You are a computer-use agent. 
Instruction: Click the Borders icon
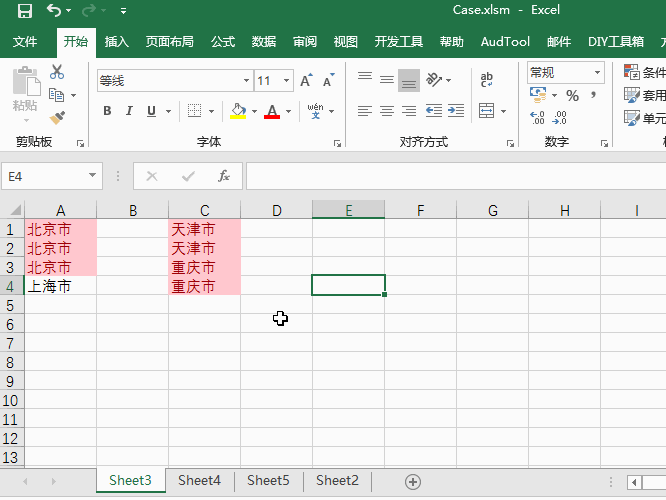click(x=194, y=111)
